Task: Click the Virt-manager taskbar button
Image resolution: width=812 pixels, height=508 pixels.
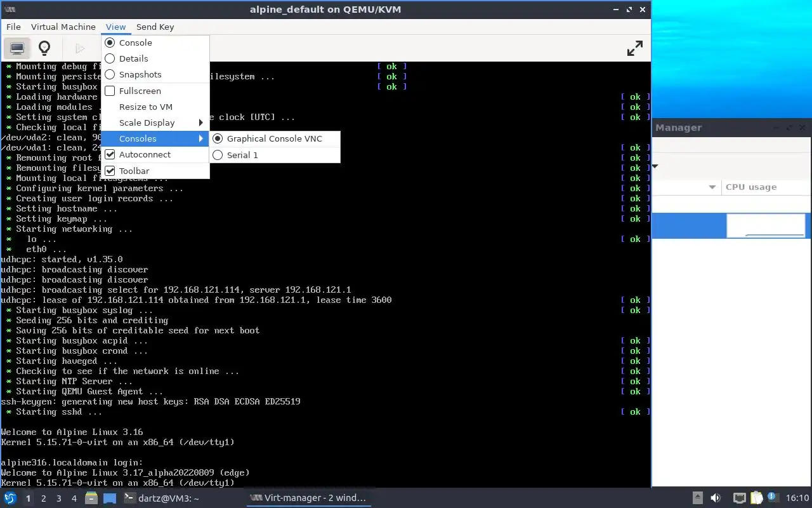Action: [x=309, y=498]
